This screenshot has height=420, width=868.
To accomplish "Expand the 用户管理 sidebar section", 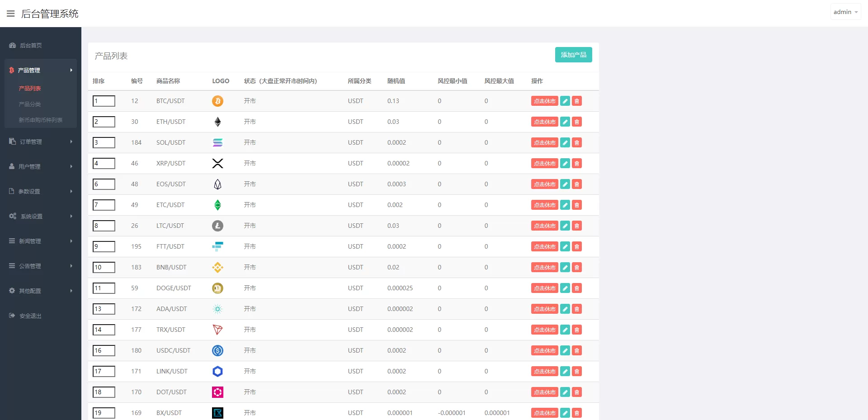I will (40, 167).
